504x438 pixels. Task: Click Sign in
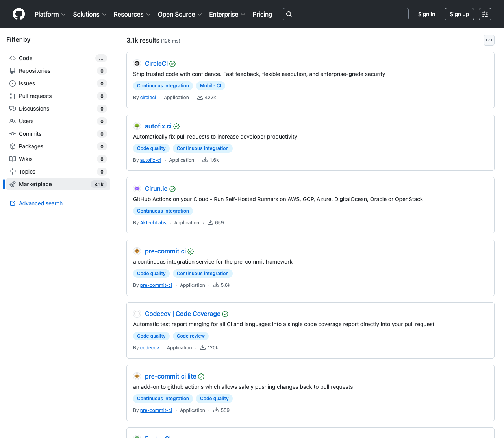point(426,14)
